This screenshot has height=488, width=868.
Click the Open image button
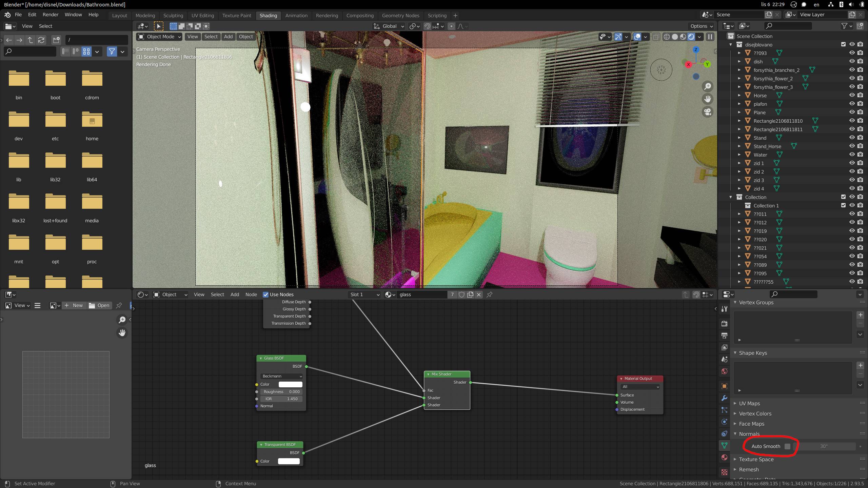coord(99,305)
